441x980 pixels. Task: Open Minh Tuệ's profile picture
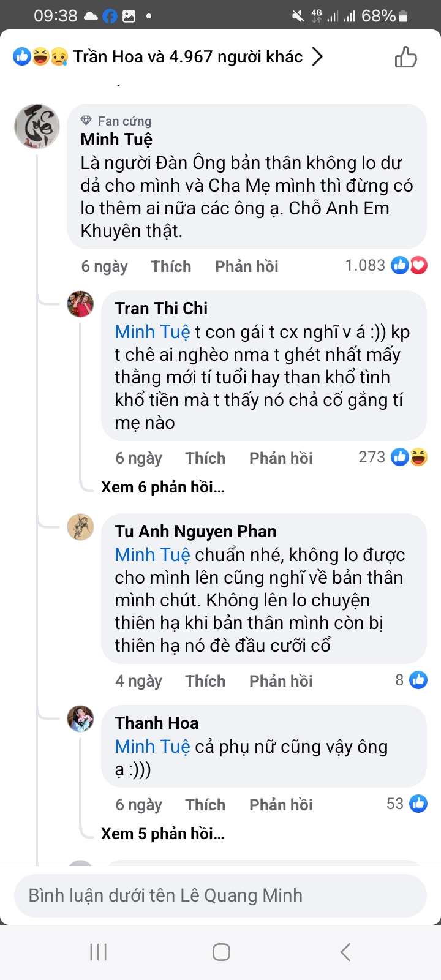(37, 127)
